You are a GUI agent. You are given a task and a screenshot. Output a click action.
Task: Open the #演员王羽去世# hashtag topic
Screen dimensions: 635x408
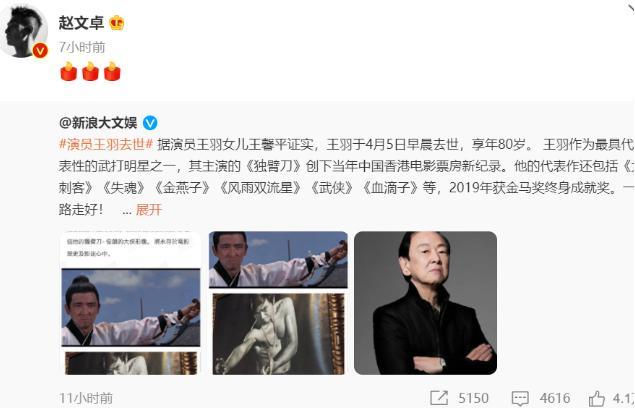pyautogui.click(x=106, y=144)
